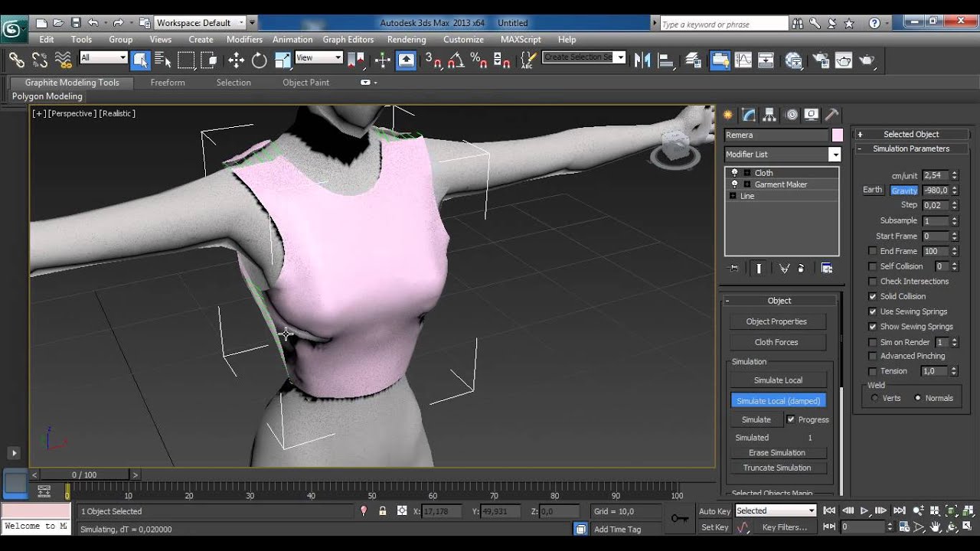The height and width of the screenshot is (551, 980).
Task: Click Use Pivot Point Center icon
Action: point(356,60)
